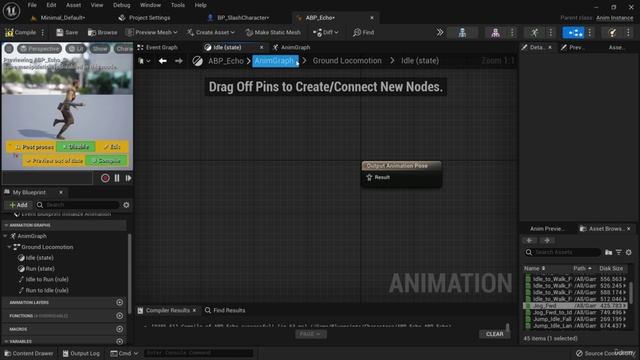The height and width of the screenshot is (360, 640).
Task: Open the Tools menu
Action: (x=178, y=5)
